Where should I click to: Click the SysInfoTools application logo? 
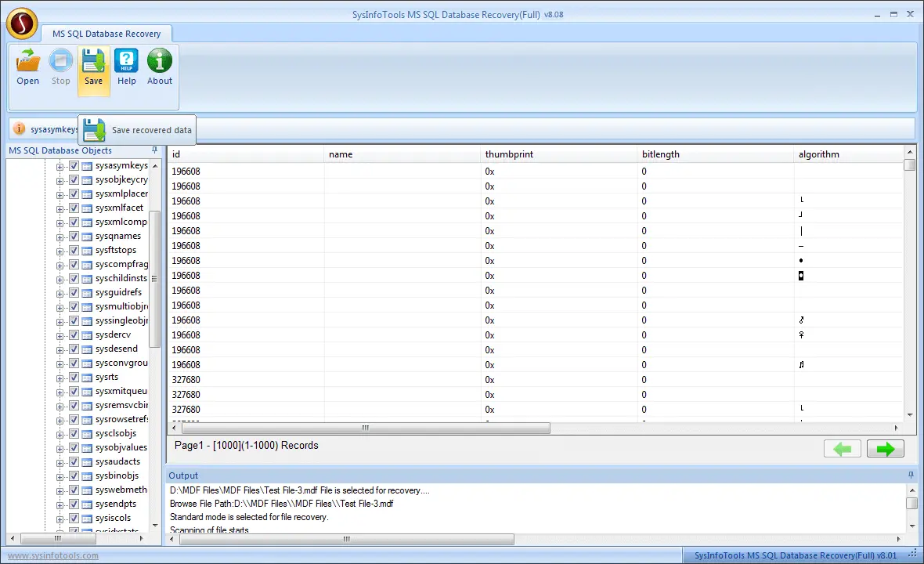click(x=22, y=23)
